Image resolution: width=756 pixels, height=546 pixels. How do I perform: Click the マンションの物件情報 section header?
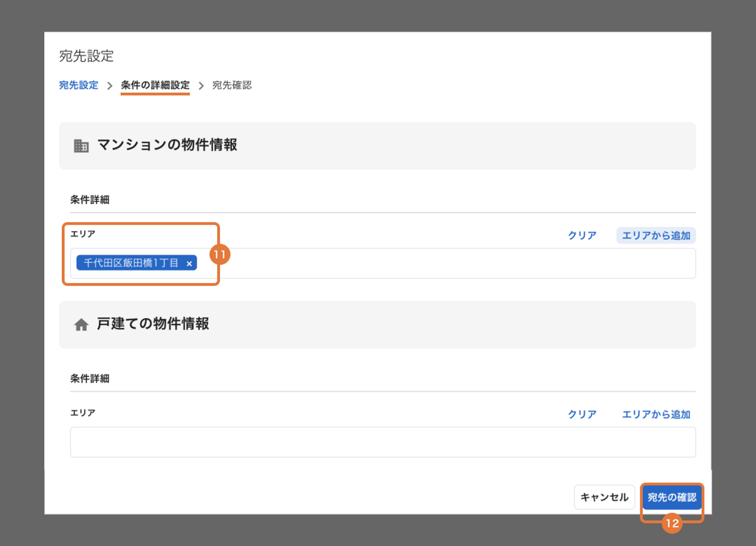point(377,146)
